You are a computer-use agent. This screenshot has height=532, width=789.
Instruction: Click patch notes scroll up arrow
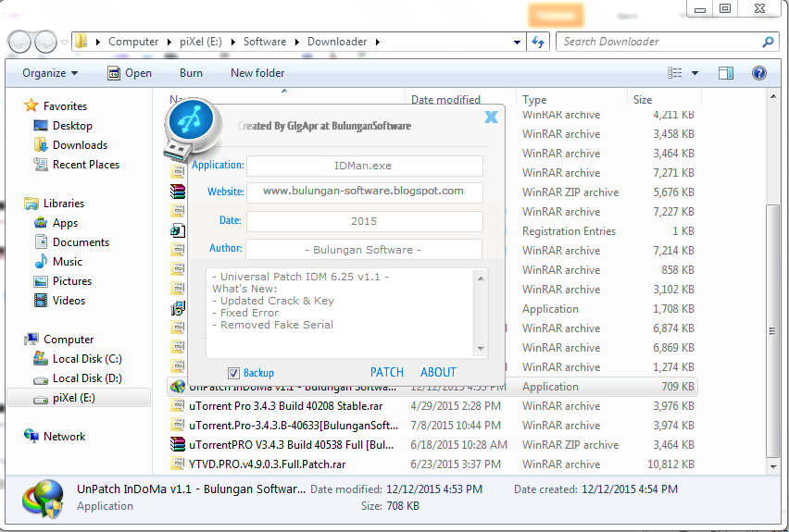click(481, 278)
